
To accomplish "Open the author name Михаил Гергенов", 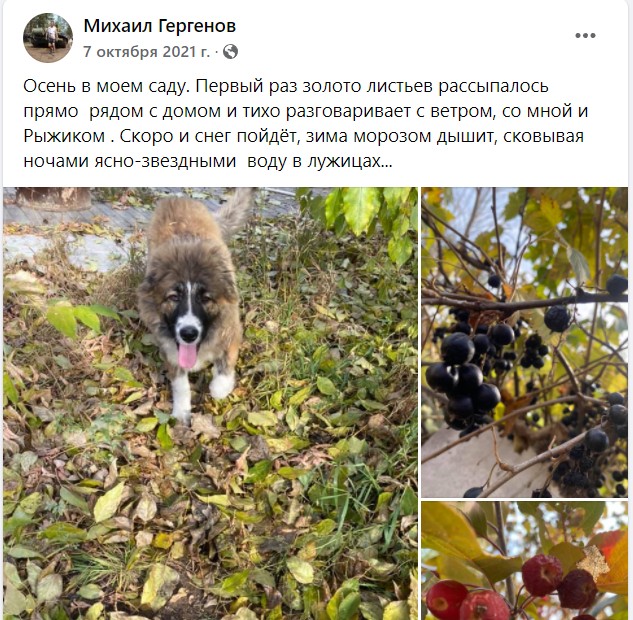I will (160, 26).
